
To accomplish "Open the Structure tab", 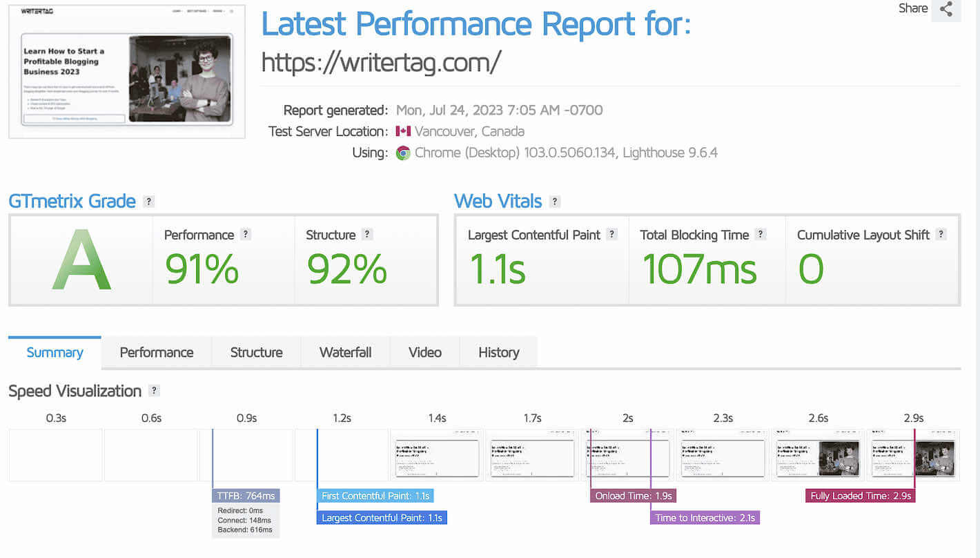I will (257, 352).
